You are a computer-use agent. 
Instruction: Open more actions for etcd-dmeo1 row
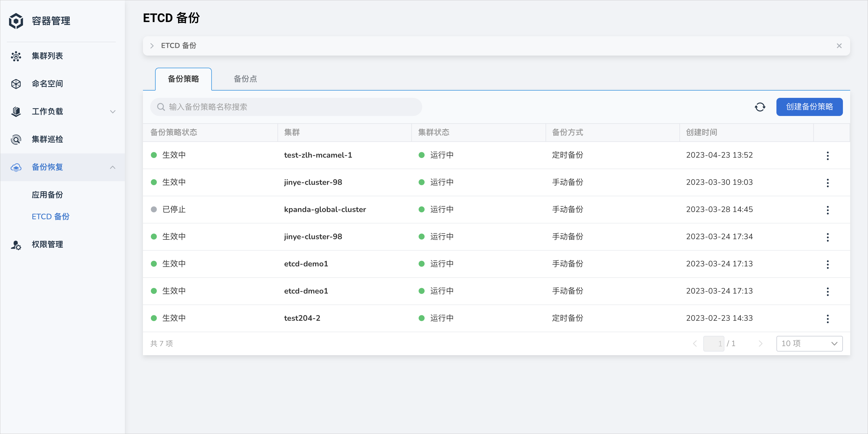(828, 291)
